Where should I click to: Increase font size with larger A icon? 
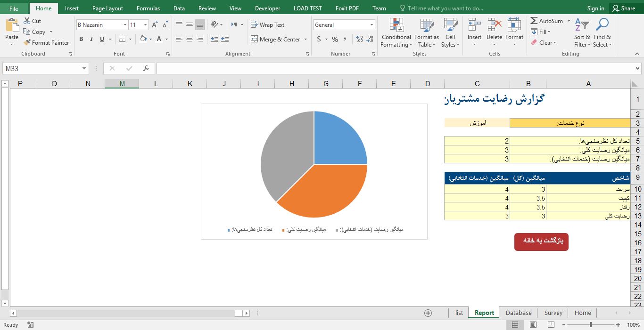[155, 25]
